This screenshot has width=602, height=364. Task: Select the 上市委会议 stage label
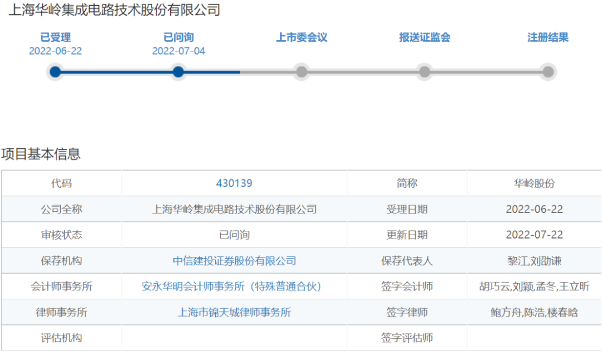pyautogui.click(x=302, y=37)
